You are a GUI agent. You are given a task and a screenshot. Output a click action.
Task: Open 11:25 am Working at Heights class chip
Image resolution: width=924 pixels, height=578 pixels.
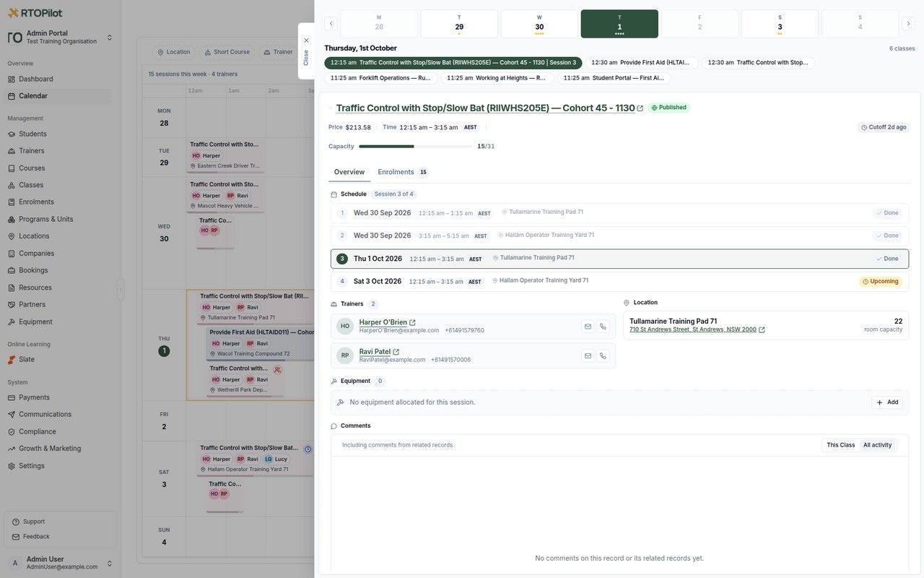coord(497,78)
